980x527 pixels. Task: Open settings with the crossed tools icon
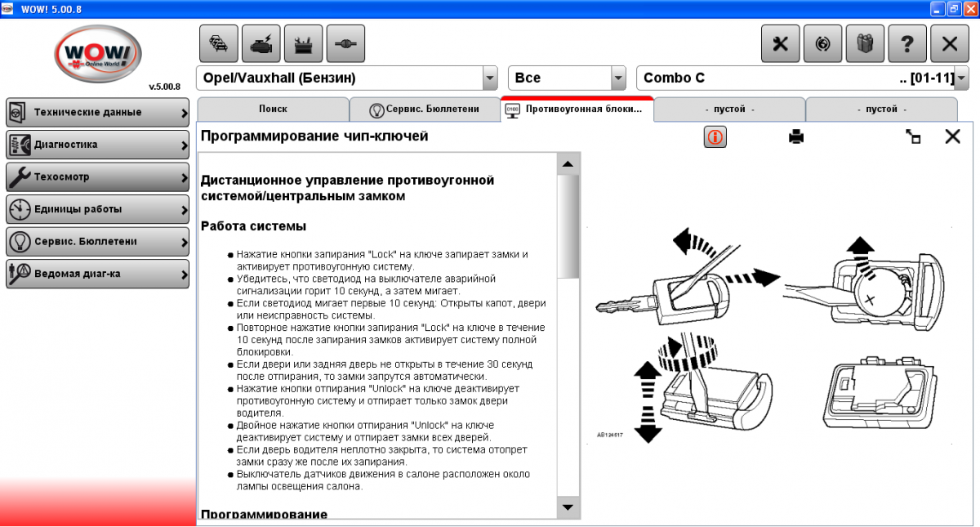(781, 44)
